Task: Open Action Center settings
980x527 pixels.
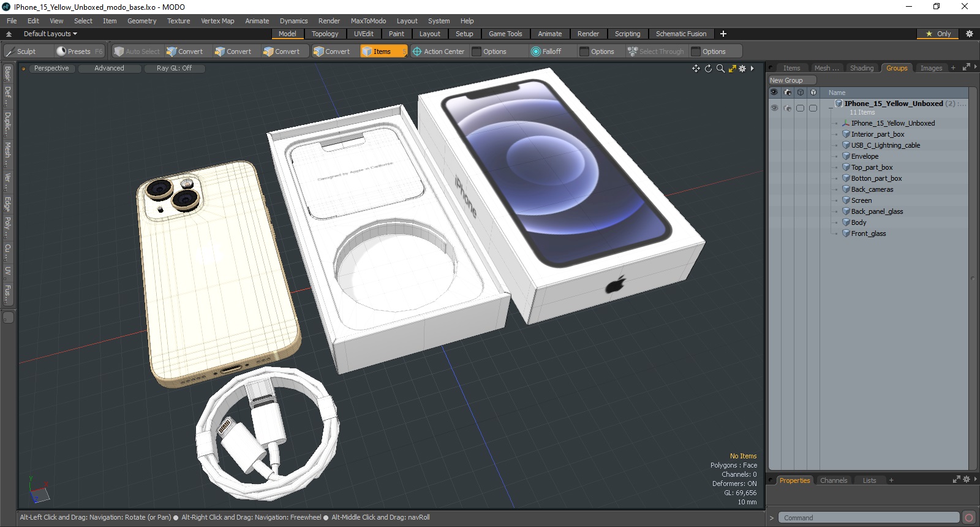Action: point(439,51)
